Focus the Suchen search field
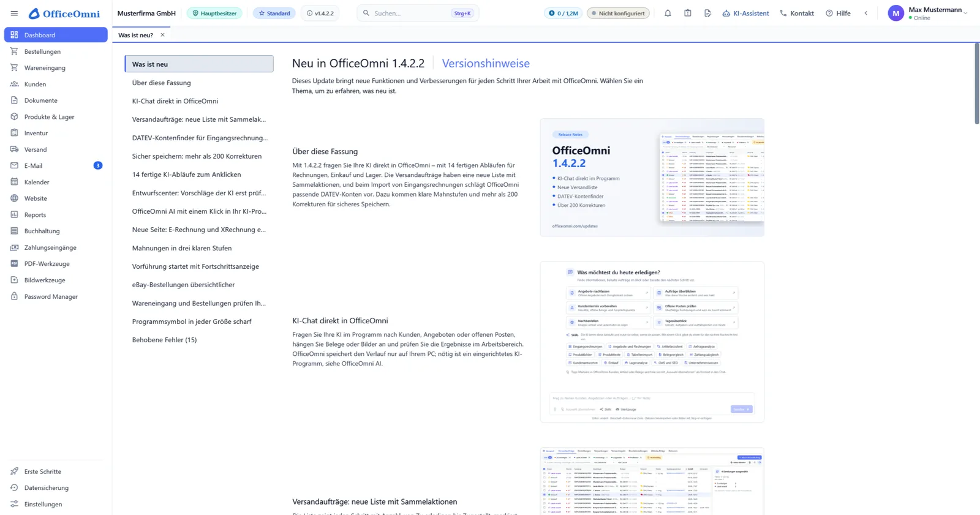This screenshot has height=515, width=980. coord(418,13)
